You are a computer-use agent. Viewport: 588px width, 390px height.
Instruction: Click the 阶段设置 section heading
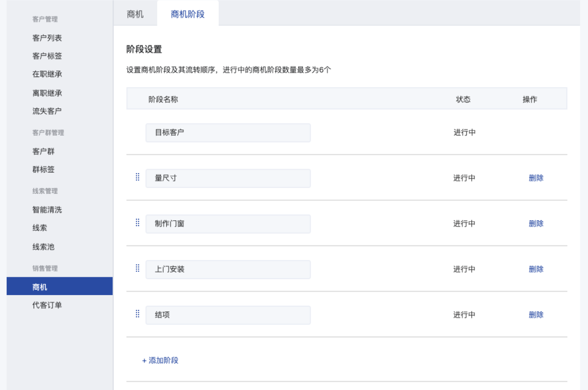point(144,49)
